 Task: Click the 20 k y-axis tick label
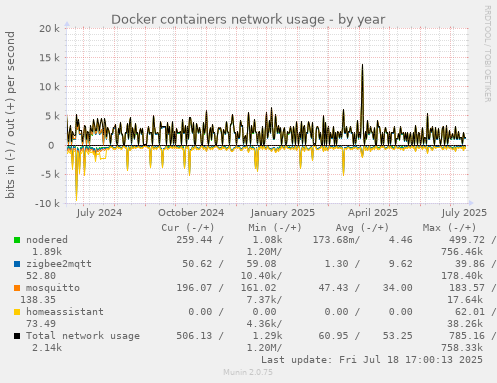pyautogui.click(x=49, y=29)
